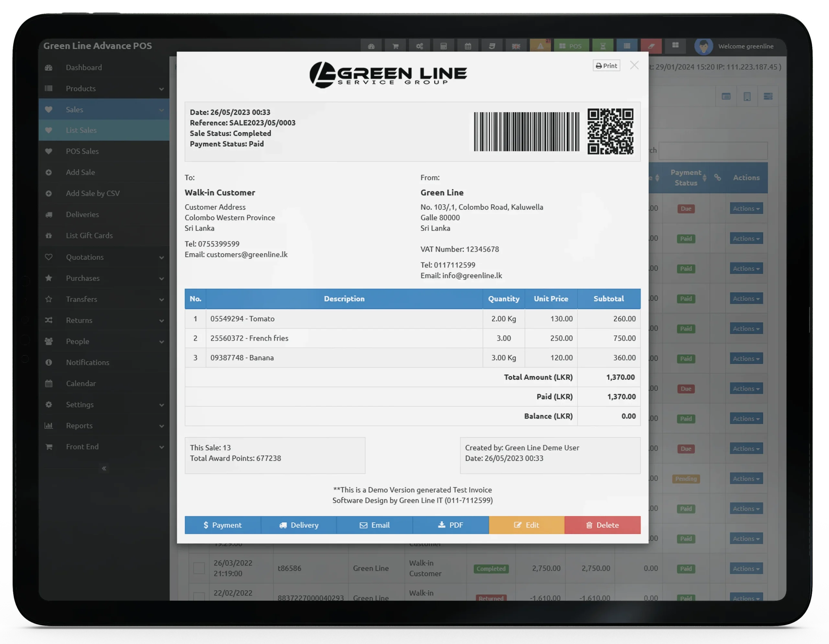Expand the Products section in the sidebar

104,88
